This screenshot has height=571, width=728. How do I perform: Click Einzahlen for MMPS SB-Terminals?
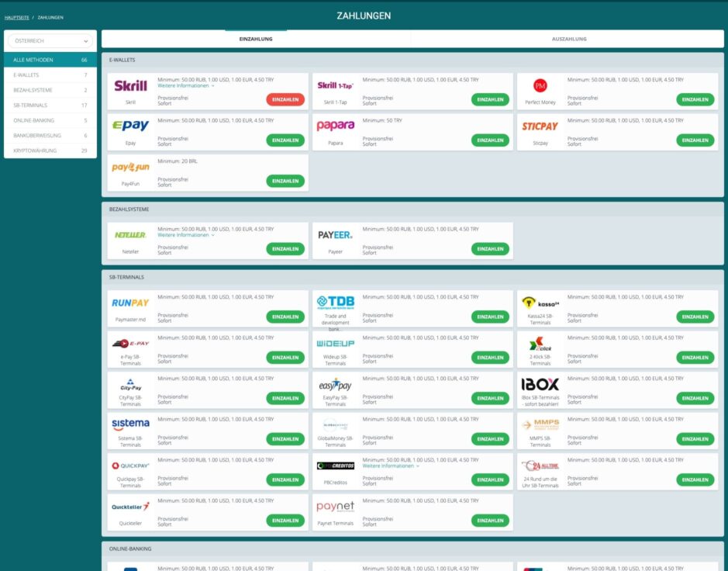pyautogui.click(x=695, y=439)
